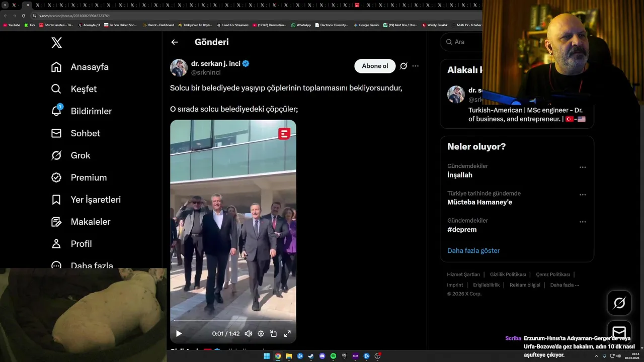Open Premium in the sidebar

pyautogui.click(x=79, y=177)
